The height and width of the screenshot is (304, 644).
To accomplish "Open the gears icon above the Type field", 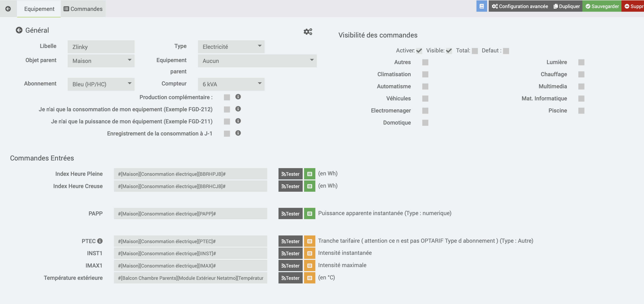I will pos(308,31).
